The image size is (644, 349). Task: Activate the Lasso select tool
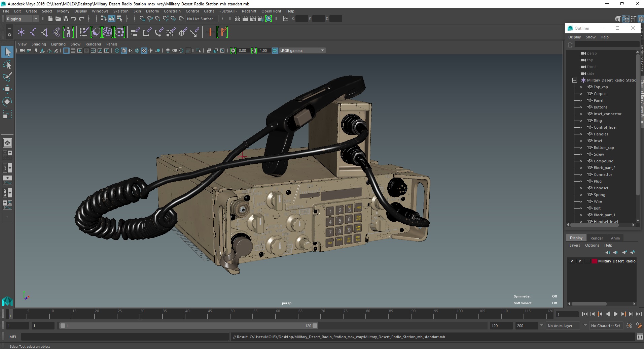coord(7,64)
